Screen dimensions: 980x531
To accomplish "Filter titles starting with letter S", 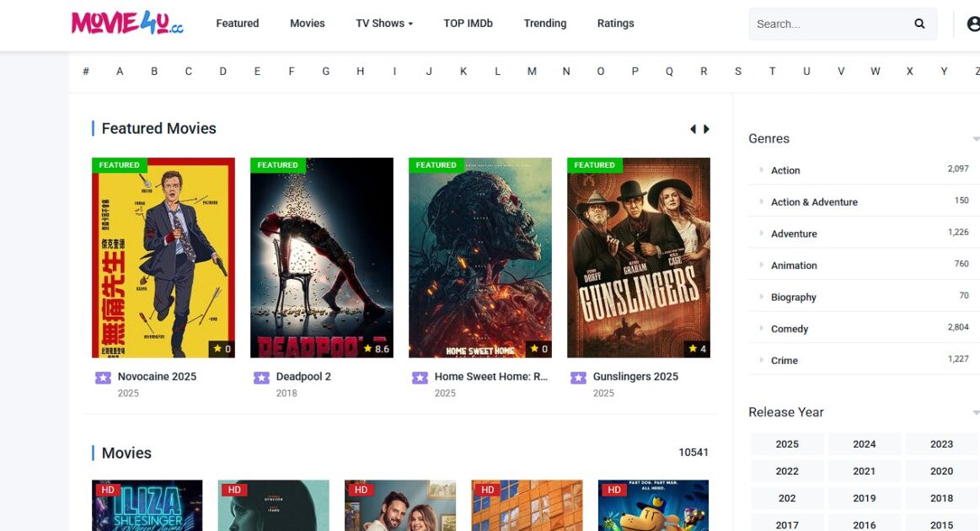I will [738, 72].
